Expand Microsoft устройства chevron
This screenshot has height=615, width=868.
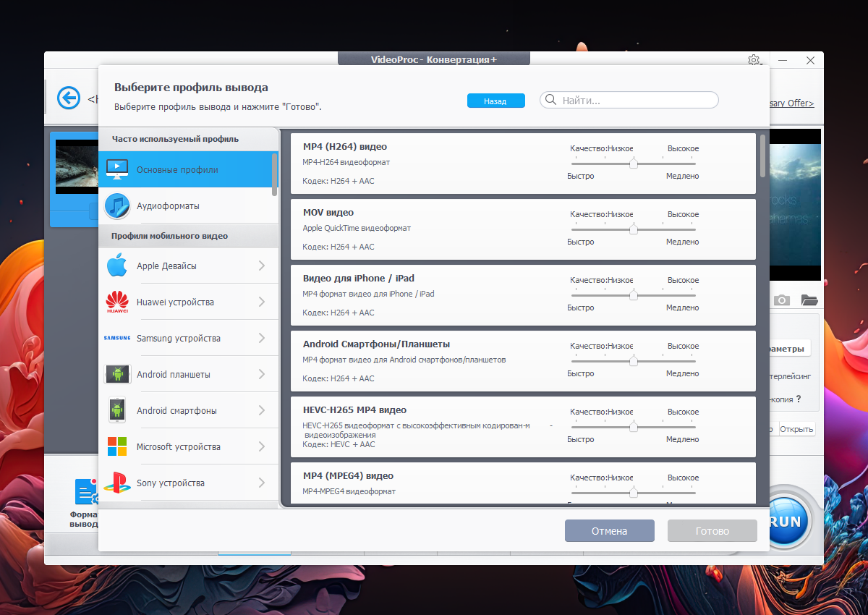(262, 446)
